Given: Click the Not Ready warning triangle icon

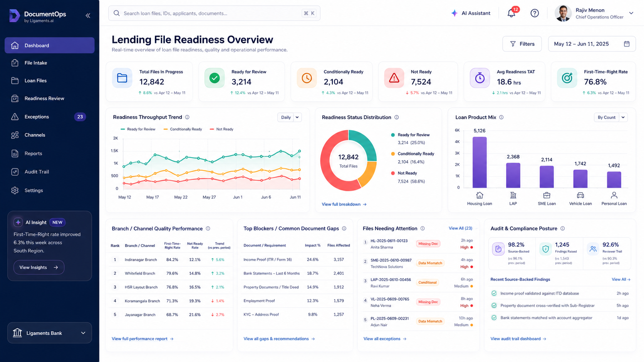Looking at the screenshot, I should 394,78.
